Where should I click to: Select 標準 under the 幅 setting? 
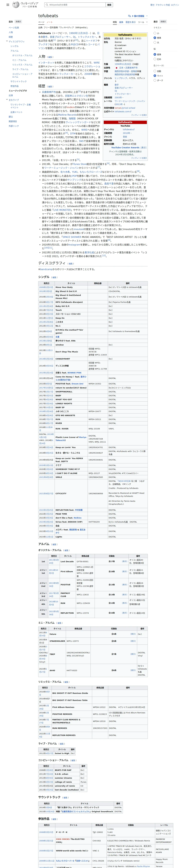(155, 54)
